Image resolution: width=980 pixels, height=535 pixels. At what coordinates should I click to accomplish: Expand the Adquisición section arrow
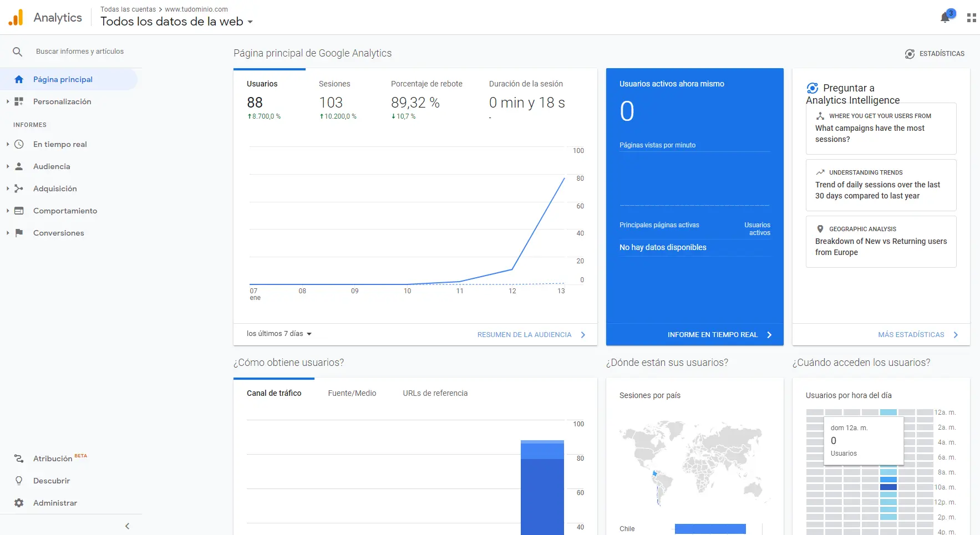[8, 188]
